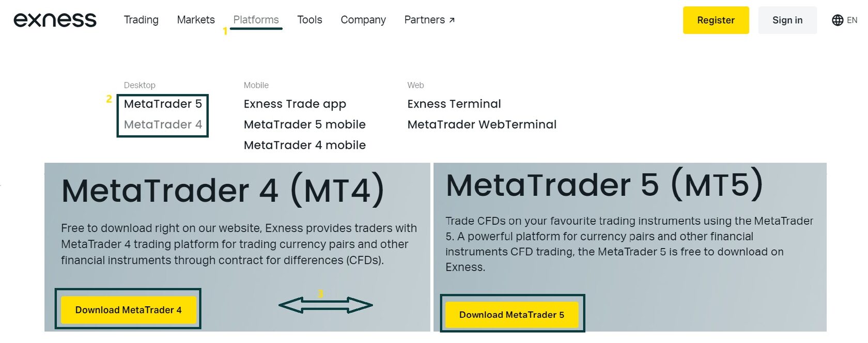Image resolution: width=868 pixels, height=343 pixels.
Task: Click the globe language icon
Action: point(838,20)
